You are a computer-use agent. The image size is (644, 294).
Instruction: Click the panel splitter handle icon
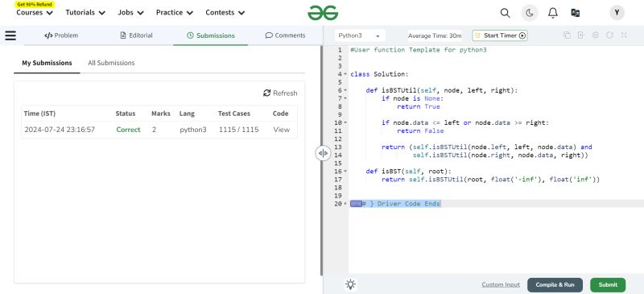coord(323,153)
